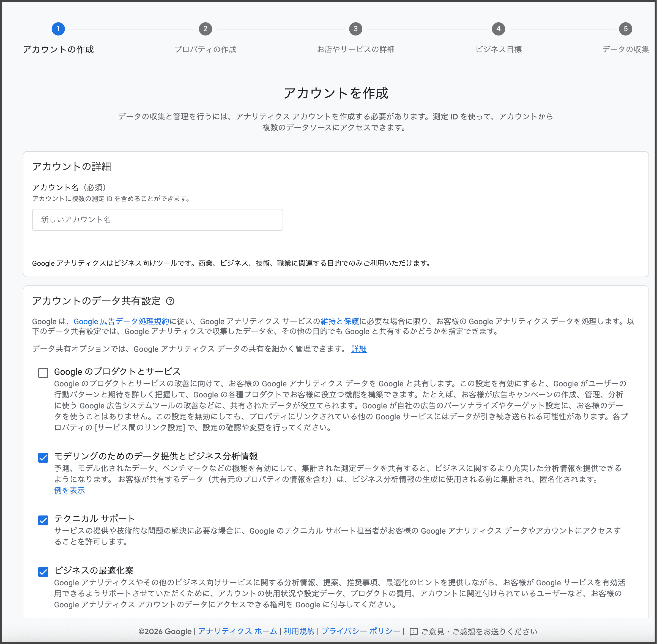
Task: Click ご意見・ご感想をお送りください feedback text
Action: click(x=479, y=632)
